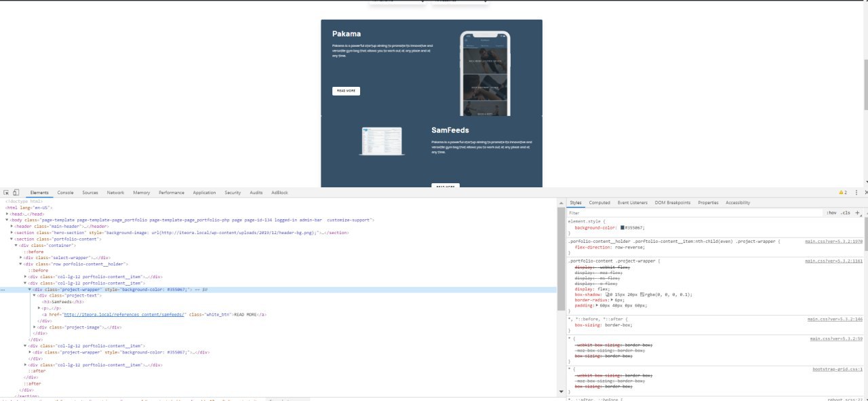Open the Network tab
This screenshot has width=868, height=401.
(115, 193)
